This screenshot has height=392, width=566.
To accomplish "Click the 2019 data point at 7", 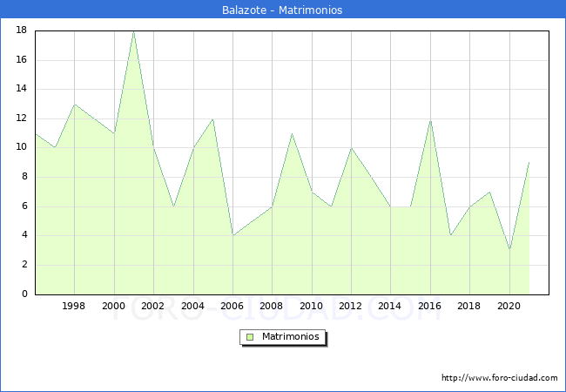I will click(x=489, y=192).
